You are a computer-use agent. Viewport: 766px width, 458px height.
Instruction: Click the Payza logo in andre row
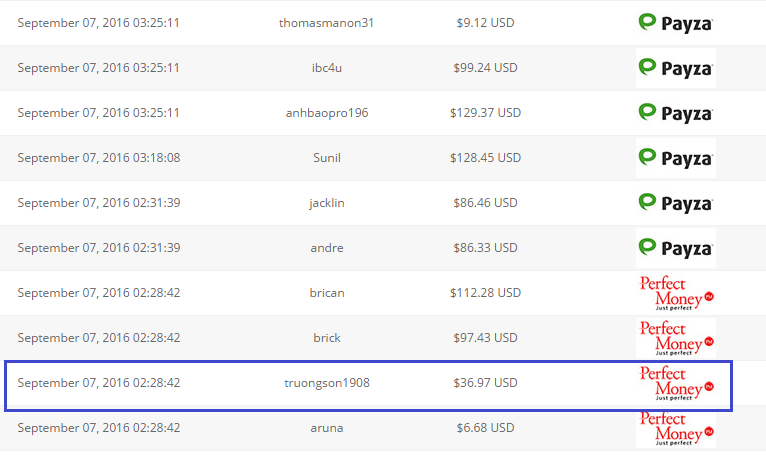pyautogui.click(x=675, y=248)
